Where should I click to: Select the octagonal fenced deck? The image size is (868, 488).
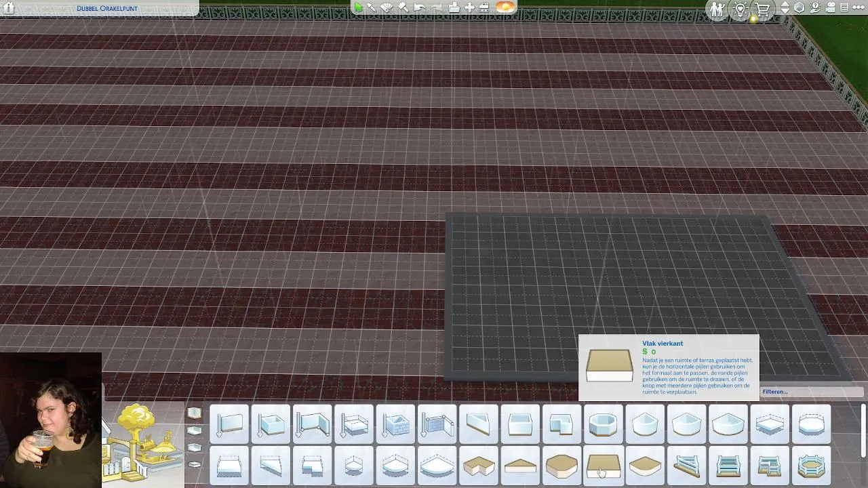point(811,466)
